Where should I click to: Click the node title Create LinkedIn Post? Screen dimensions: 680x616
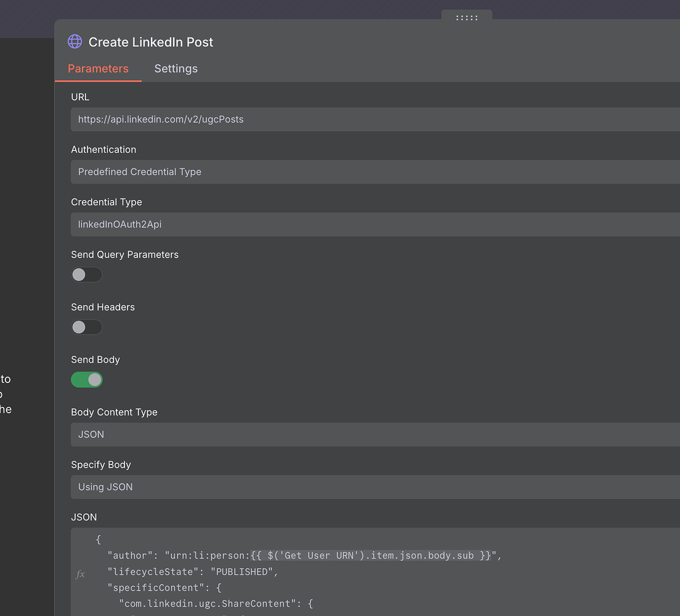(x=150, y=41)
